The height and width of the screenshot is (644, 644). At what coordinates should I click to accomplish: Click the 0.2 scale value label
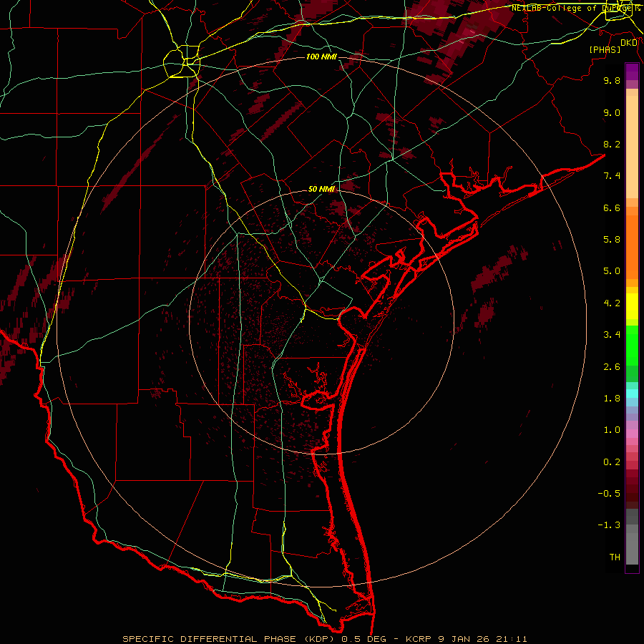tap(612, 462)
